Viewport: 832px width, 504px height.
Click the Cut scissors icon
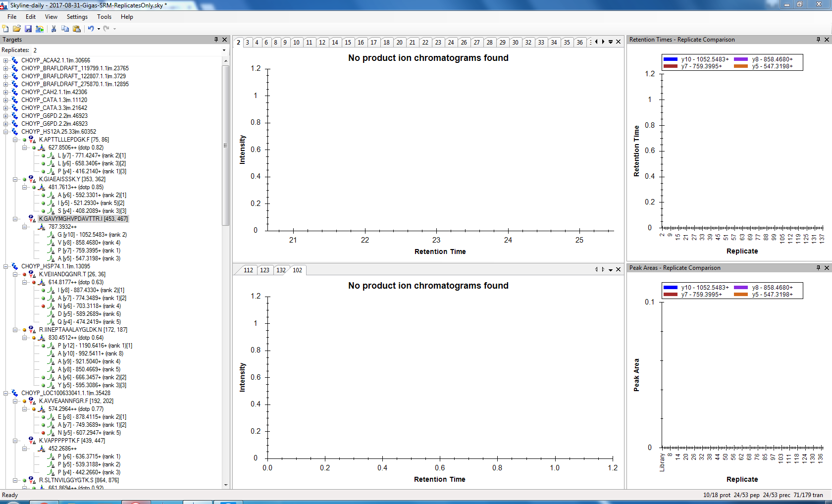click(x=53, y=29)
